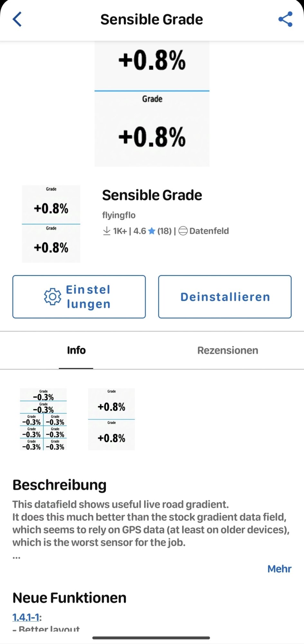Tap the developer name flyingflo

[x=119, y=215]
